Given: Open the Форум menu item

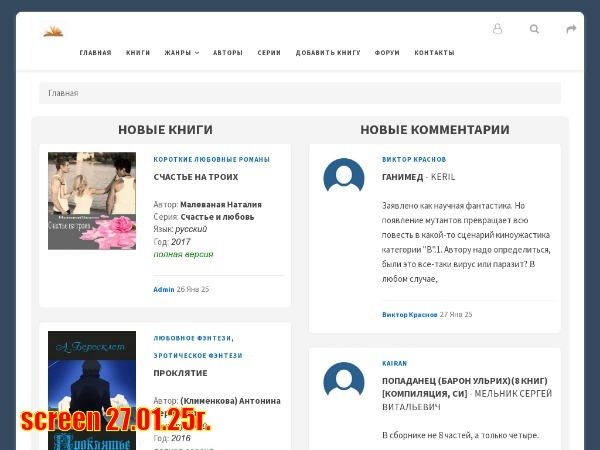Looking at the screenshot, I should tap(387, 53).
